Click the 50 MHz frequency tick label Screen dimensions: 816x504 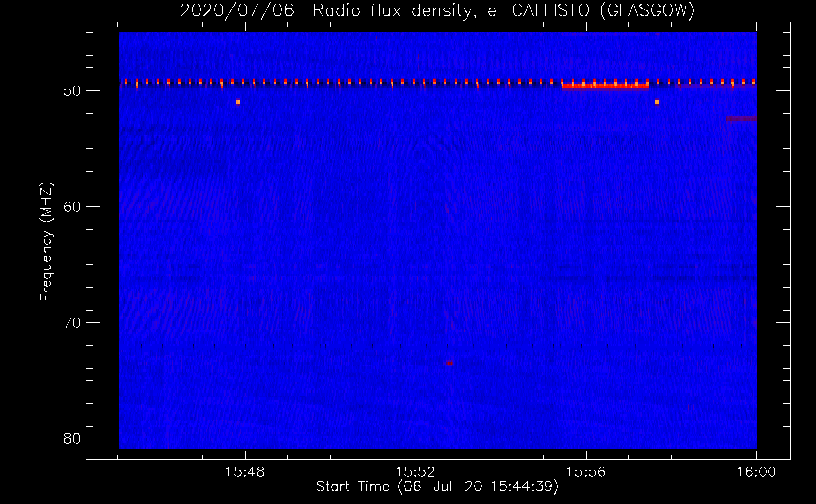coord(72,91)
